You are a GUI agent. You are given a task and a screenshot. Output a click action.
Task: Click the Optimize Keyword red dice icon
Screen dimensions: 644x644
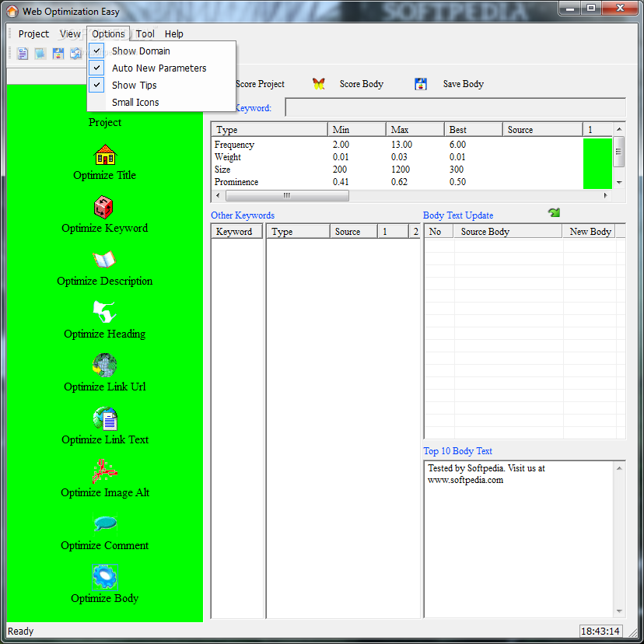[x=103, y=208]
